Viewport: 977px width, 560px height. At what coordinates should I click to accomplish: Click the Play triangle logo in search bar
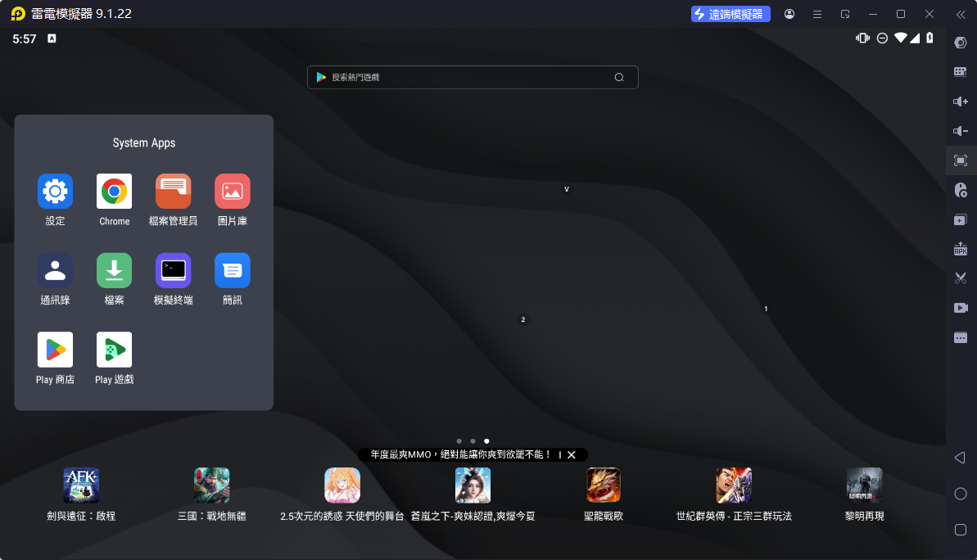tap(321, 77)
